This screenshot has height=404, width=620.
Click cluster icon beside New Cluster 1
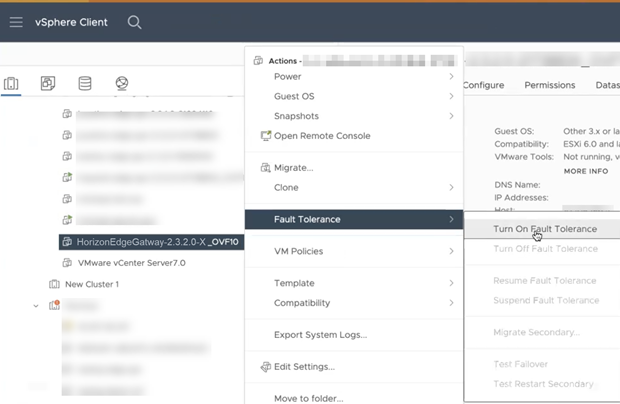(x=54, y=284)
